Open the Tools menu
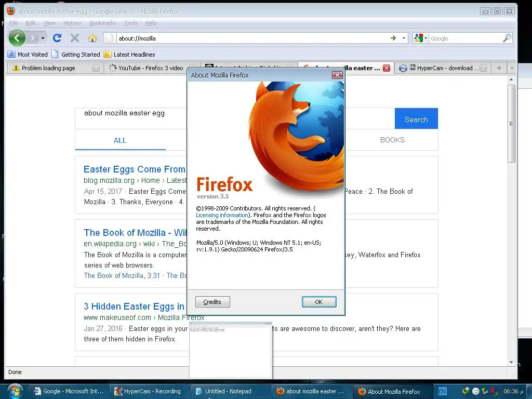532x399 pixels. pyautogui.click(x=130, y=23)
